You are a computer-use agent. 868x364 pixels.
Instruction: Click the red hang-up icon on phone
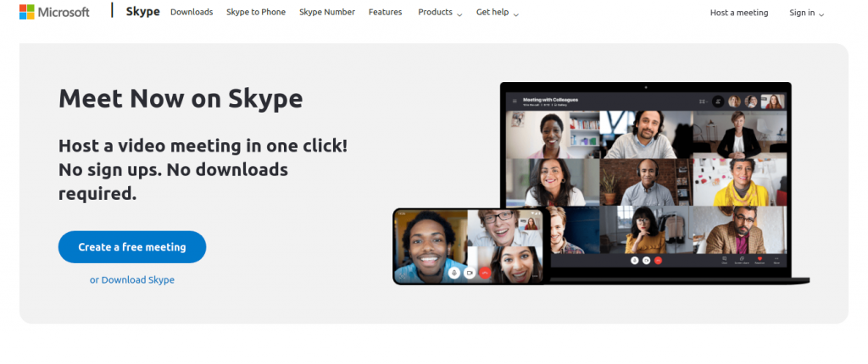click(486, 273)
